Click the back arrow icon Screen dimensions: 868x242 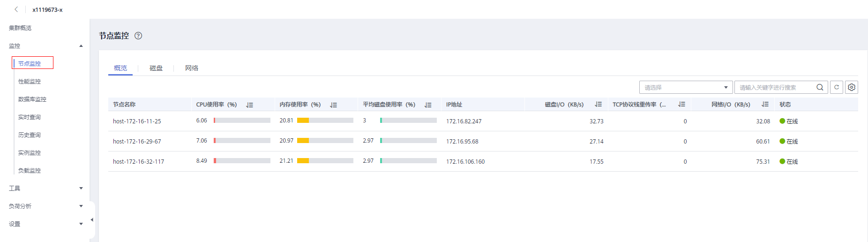pyautogui.click(x=16, y=9)
